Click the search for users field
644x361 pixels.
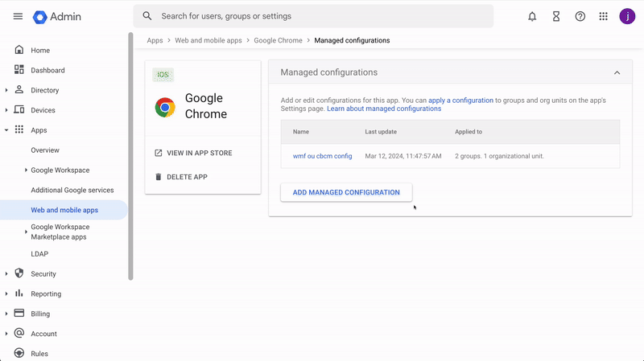pyautogui.click(x=313, y=16)
